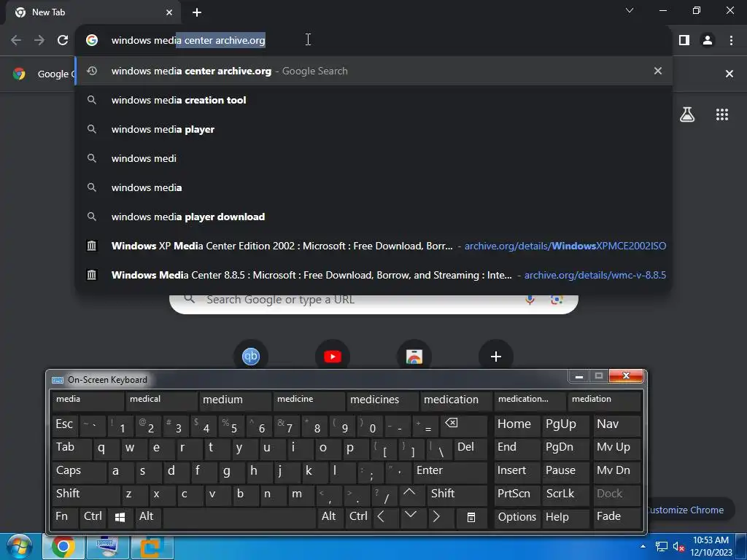This screenshot has width=747, height=560.
Task: Toggle right Shift key on On-Screen Keyboard
Action: point(457,494)
